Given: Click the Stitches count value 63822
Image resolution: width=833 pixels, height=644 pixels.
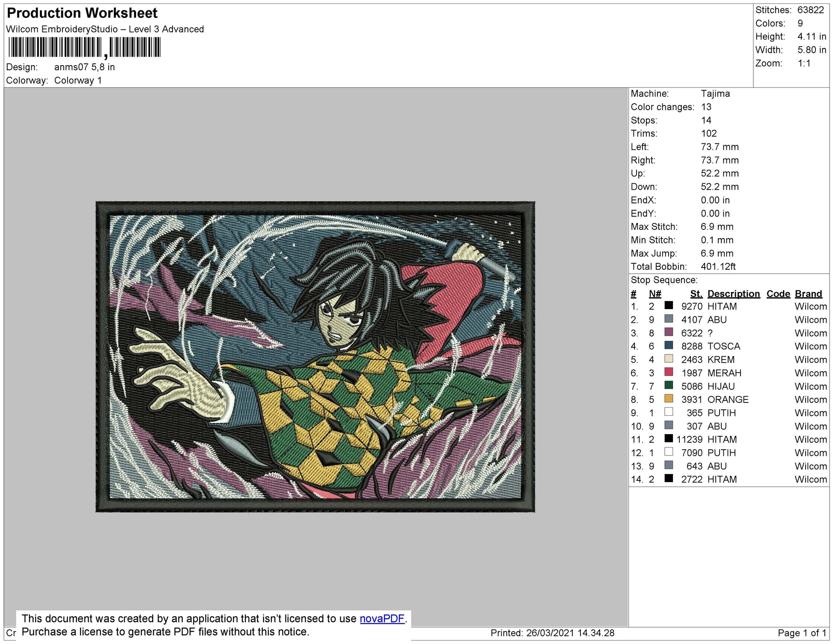Looking at the screenshot, I should click(810, 10).
